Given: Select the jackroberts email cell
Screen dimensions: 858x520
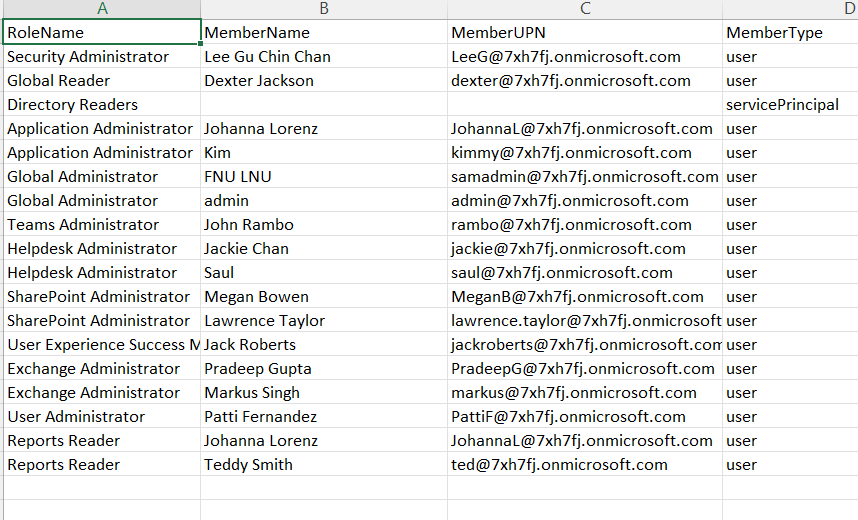Looking at the screenshot, I should point(585,345).
